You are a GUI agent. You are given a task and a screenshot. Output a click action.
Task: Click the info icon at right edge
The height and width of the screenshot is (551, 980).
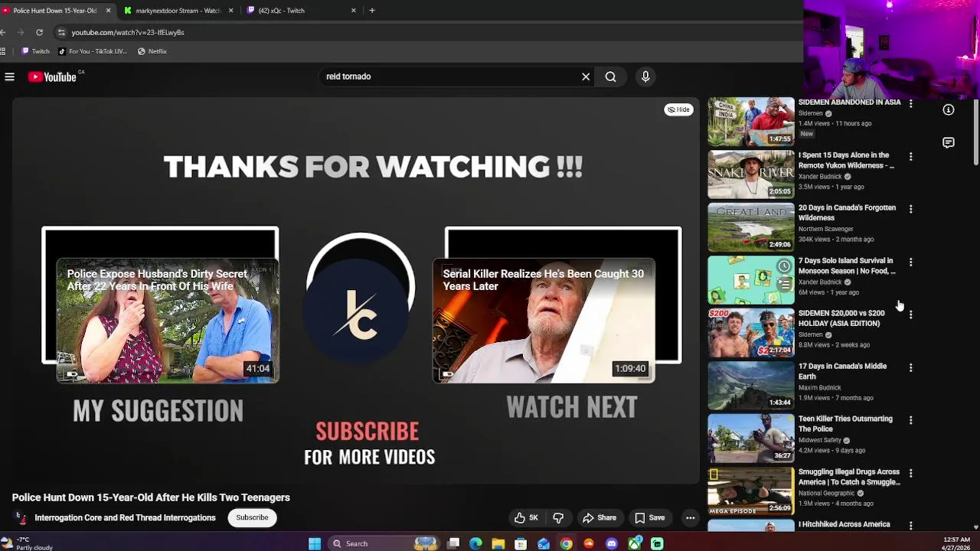(x=949, y=110)
